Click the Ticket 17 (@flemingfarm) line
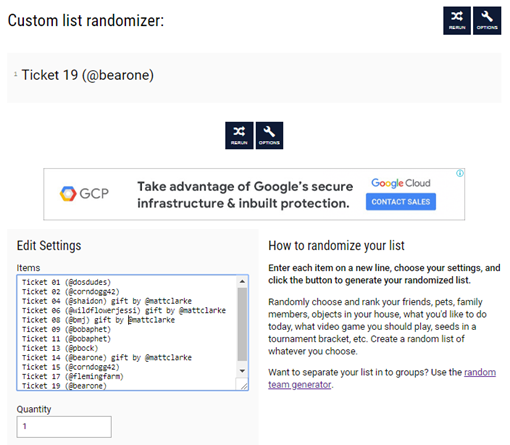510x445 pixels. 73,376
